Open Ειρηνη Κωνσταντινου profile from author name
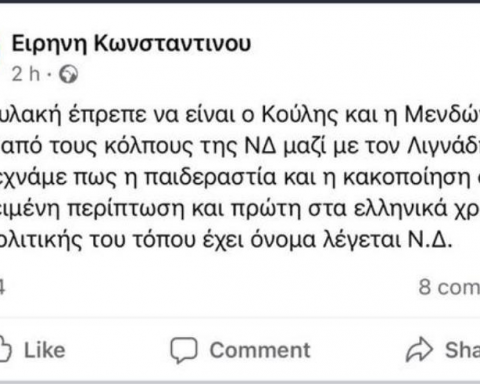 tap(131, 44)
